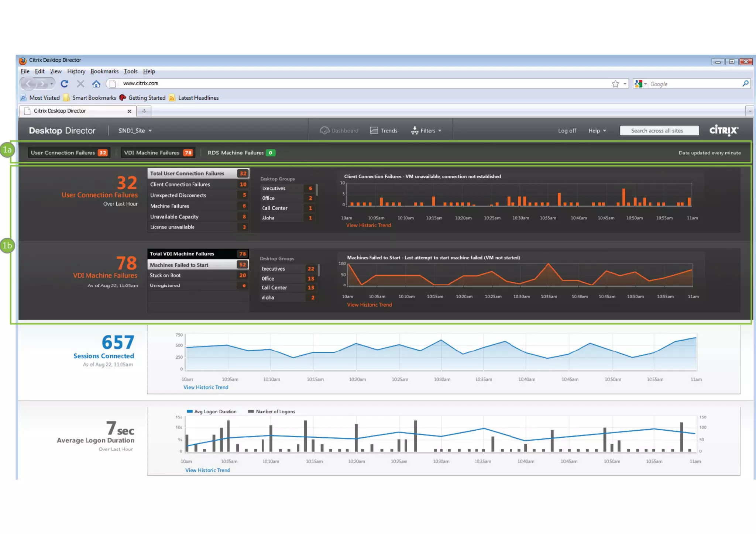756x534 pixels.
Task: Toggle RDS Machine Failures panel button
Action: 241,153
